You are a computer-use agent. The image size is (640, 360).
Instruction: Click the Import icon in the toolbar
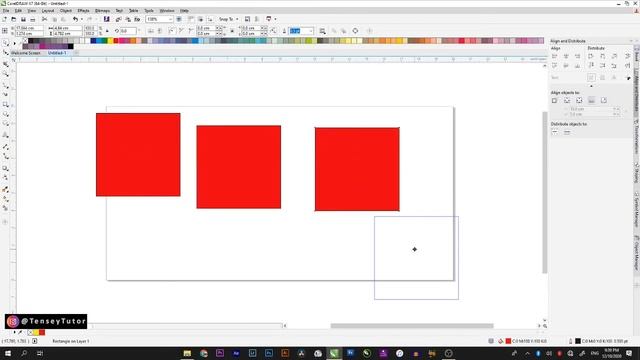click(118, 19)
